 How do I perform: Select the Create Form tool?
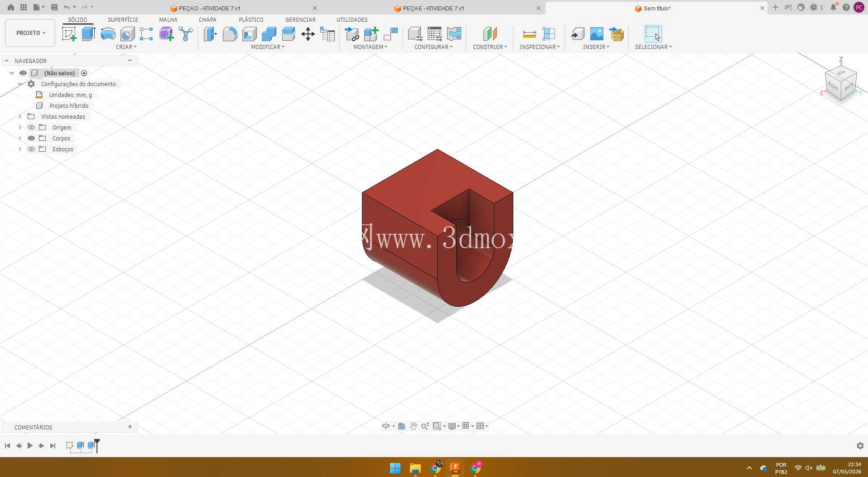[x=166, y=34]
